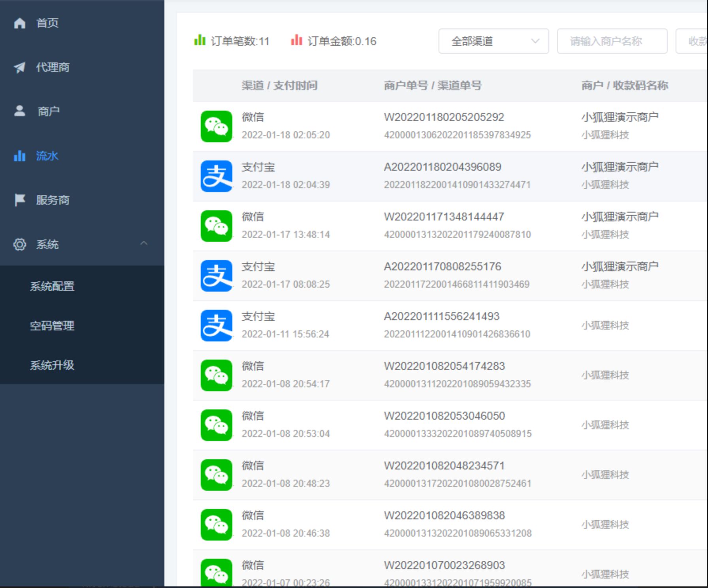Select the 流水 menu item
This screenshot has height=588, width=708.
[x=82, y=156]
